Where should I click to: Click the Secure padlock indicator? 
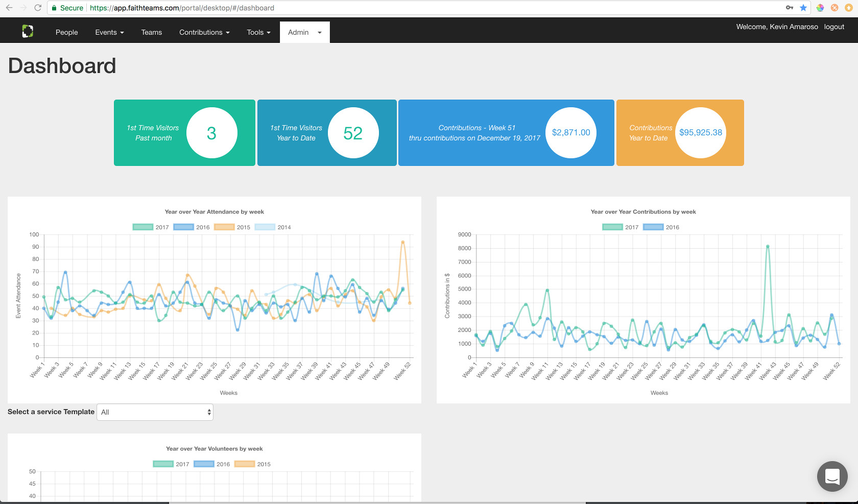point(67,8)
